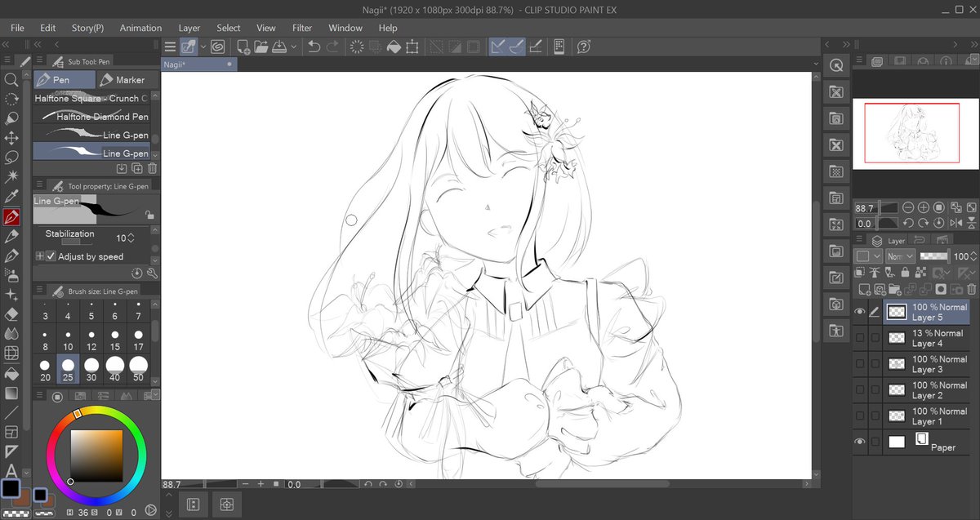Show Layer 3 via its visibility box
The width and height of the screenshot is (980, 520).
[859, 364]
